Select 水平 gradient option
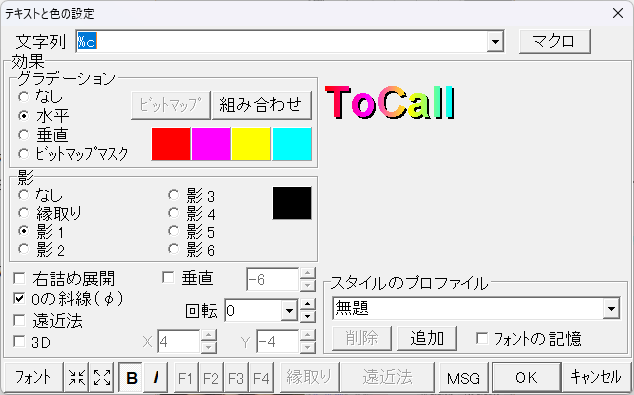Screen dimensions: 634x395 pos(24,116)
